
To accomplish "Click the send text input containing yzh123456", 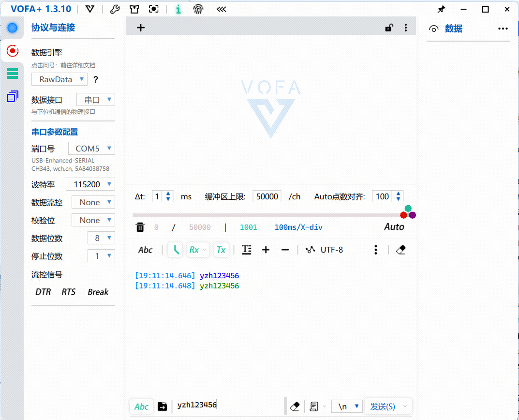I will 227,405.
